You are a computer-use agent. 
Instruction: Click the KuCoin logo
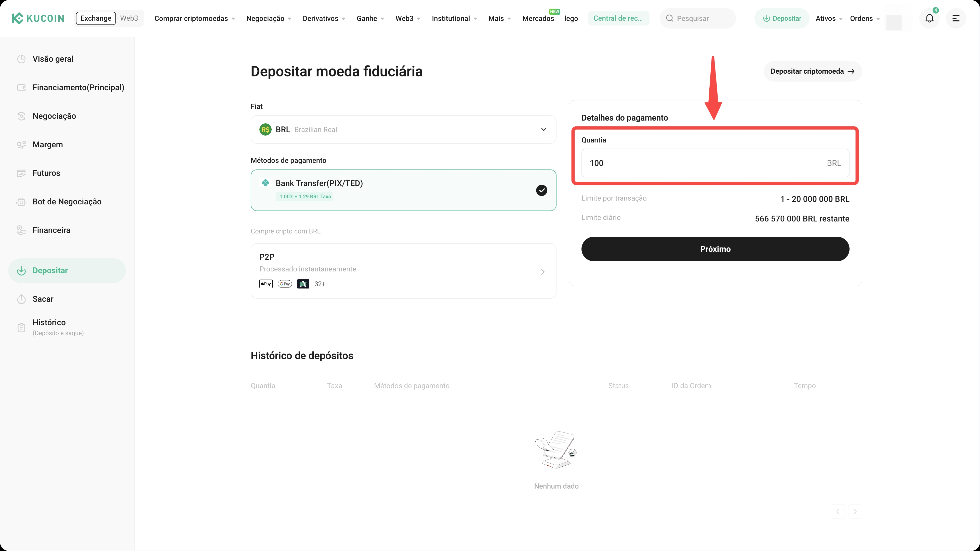38,18
